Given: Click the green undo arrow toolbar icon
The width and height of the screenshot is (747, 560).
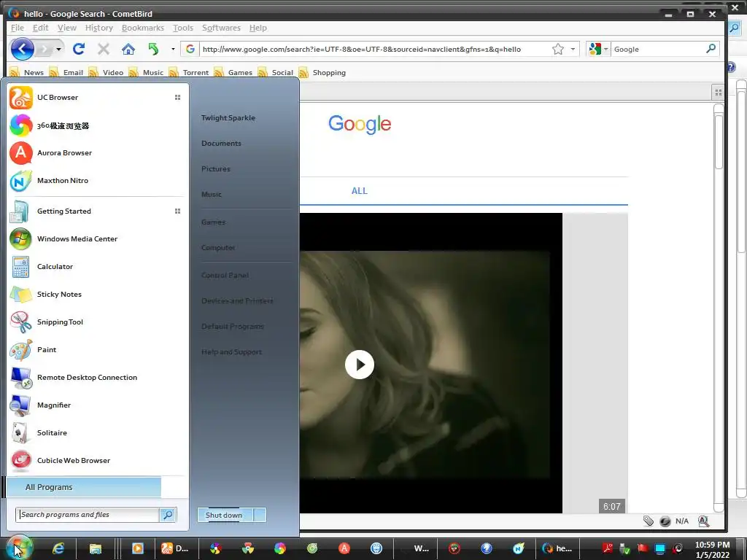Looking at the screenshot, I should [153, 49].
